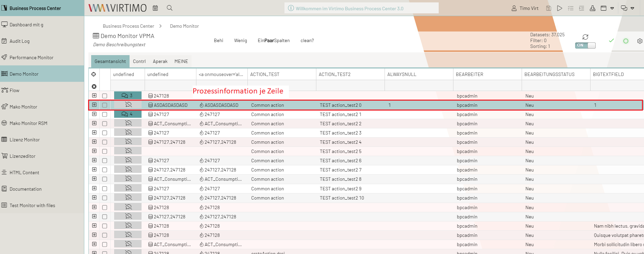
Task: Open the window layout dropdown arrow
Action: pyautogui.click(x=612, y=8)
